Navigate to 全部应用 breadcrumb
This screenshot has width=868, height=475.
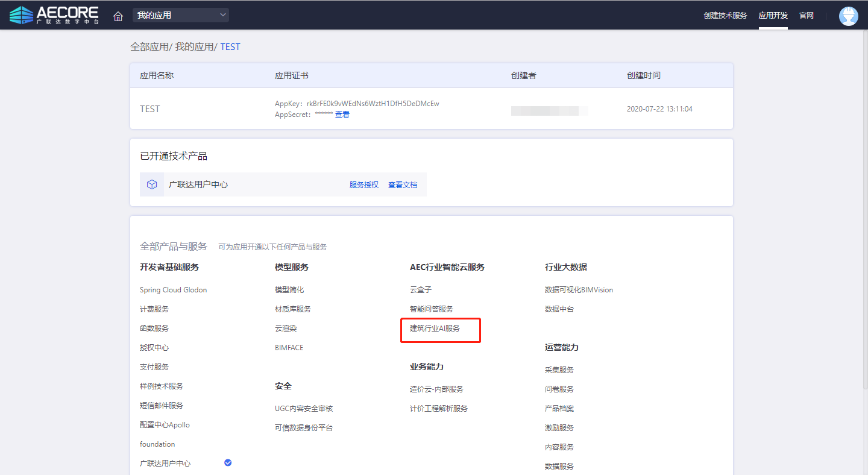pos(149,47)
